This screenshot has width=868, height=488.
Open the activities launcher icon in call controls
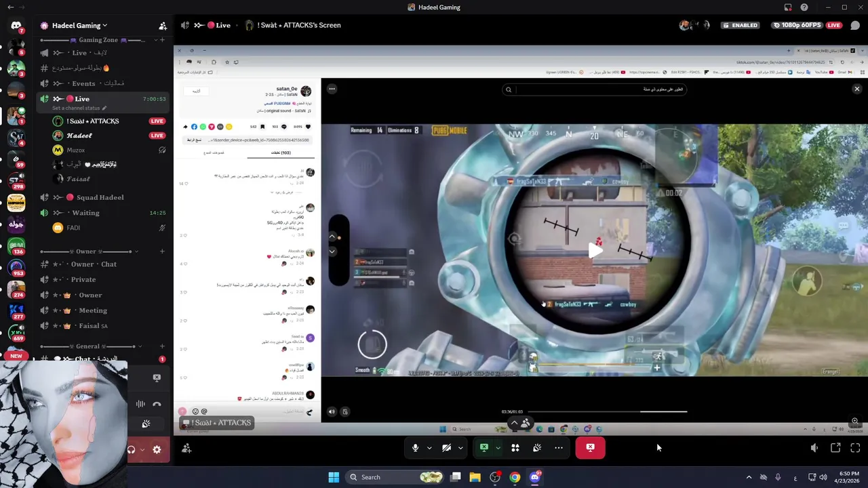coord(515,448)
